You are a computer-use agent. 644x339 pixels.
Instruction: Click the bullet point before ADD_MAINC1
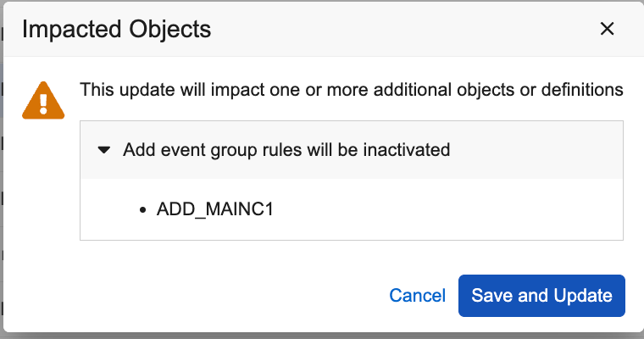(142, 210)
